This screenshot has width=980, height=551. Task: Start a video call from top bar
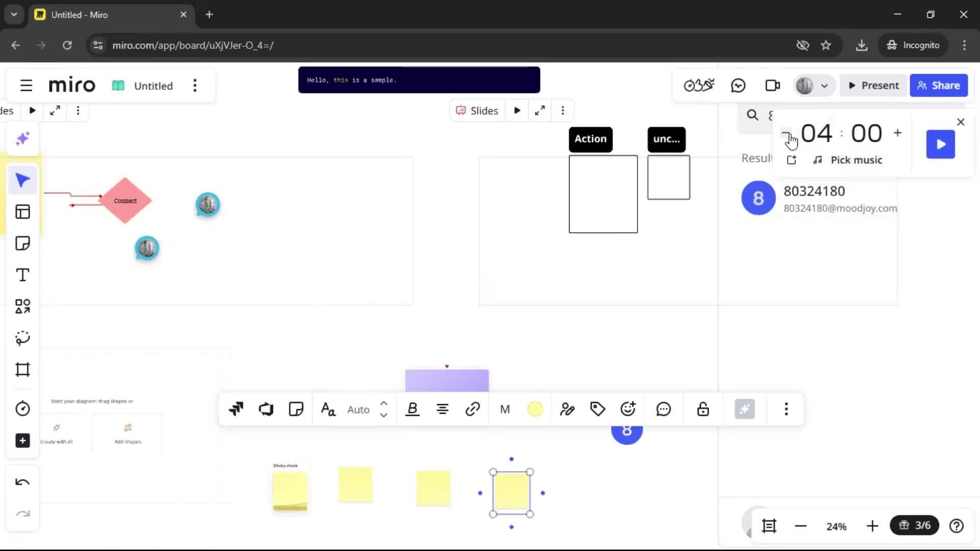[x=773, y=85]
